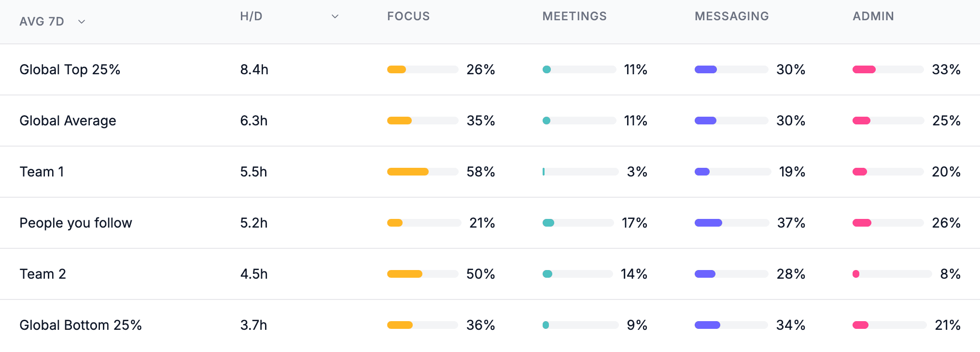Click the FOCUS column header

(408, 16)
